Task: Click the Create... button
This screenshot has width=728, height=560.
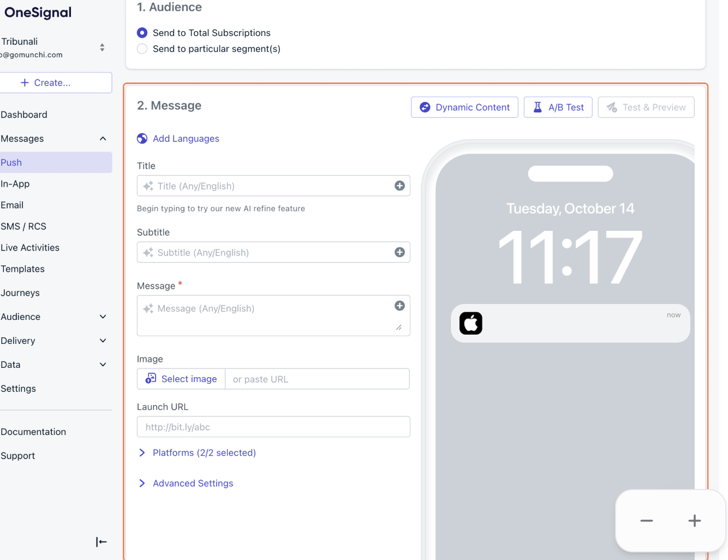Action: (55, 82)
